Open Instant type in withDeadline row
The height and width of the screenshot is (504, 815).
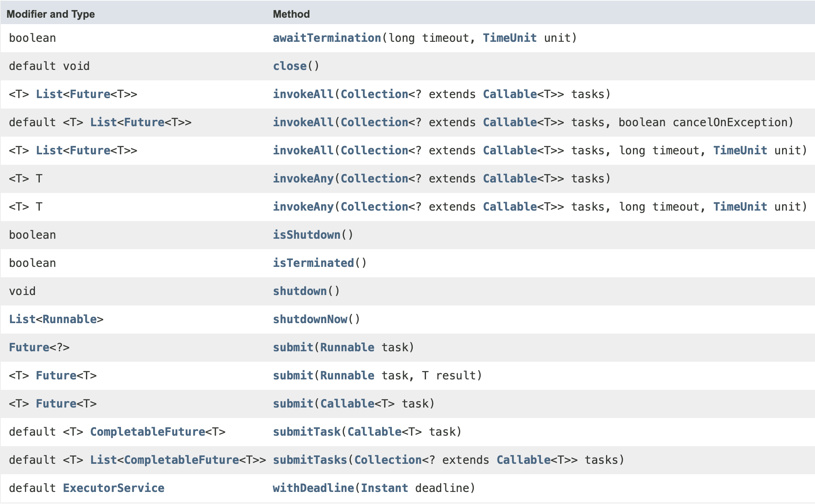coord(384,488)
